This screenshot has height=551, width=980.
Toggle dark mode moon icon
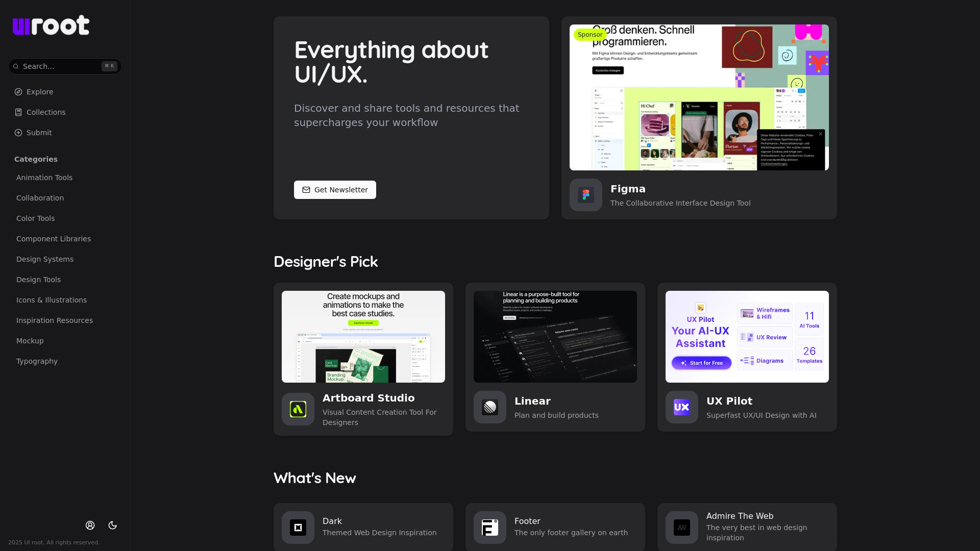(113, 525)
